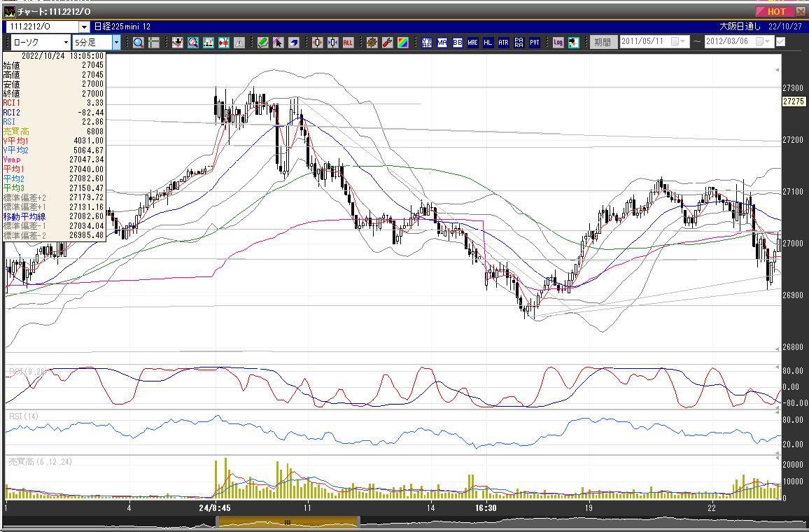Click the 移動平均線 label in data panel
This screenshot has height=532, width=809.
tap(24, 217)
